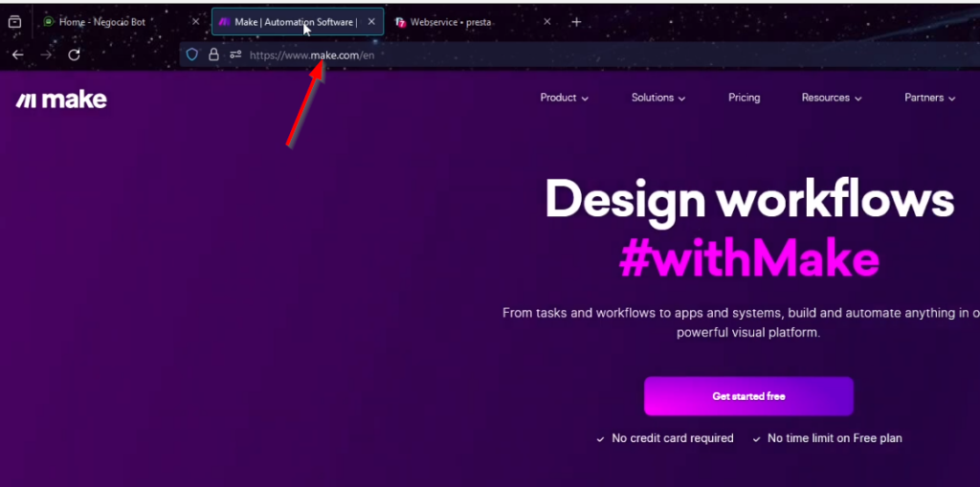The width and height of the screenshot is (980, 487).
Task: Close the Home - Negocio Bot tab
Action: tap(195, 22)
